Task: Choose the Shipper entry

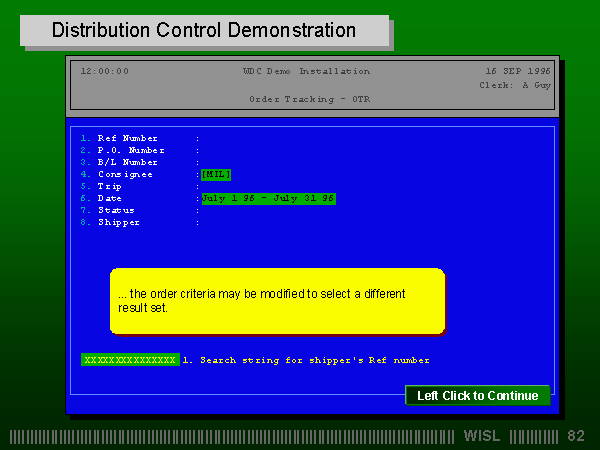Action: (119, 222)
